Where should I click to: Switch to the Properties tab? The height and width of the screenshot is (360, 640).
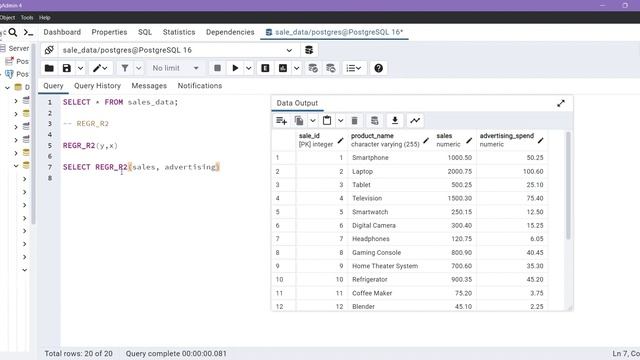[x=109, y=32]
